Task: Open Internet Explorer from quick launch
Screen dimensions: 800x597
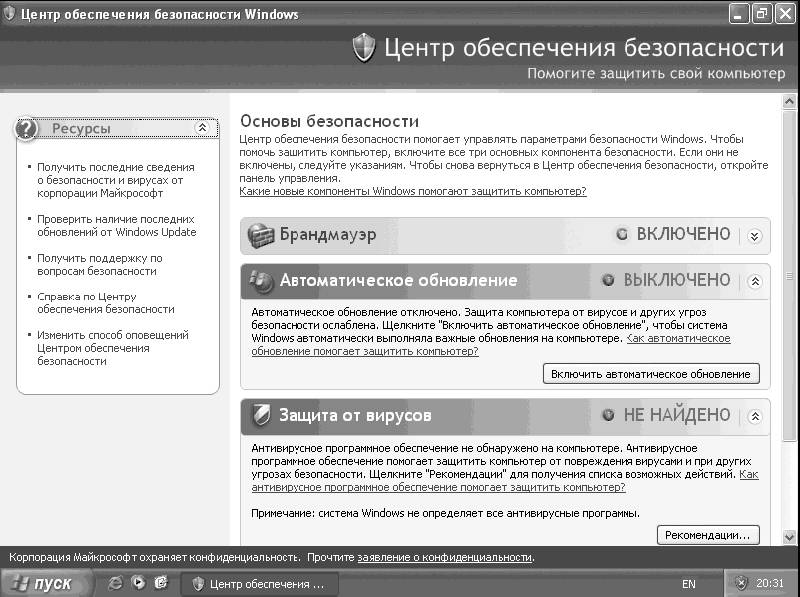Action: tap(115, 583)
